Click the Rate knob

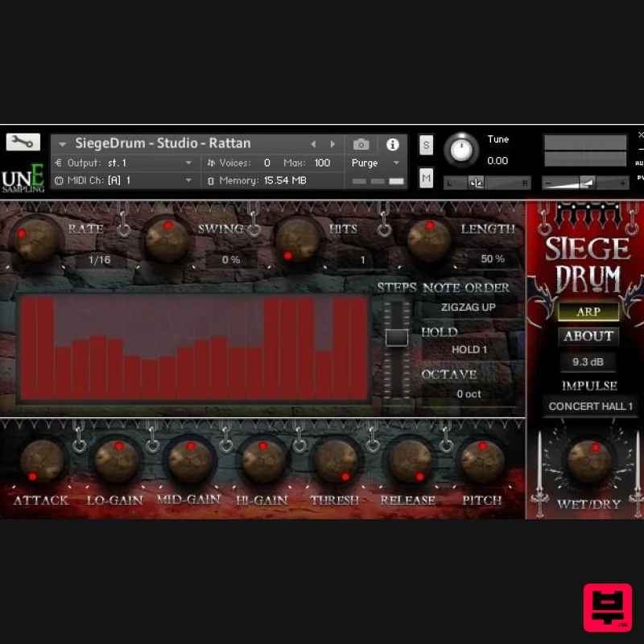point(36,241)
